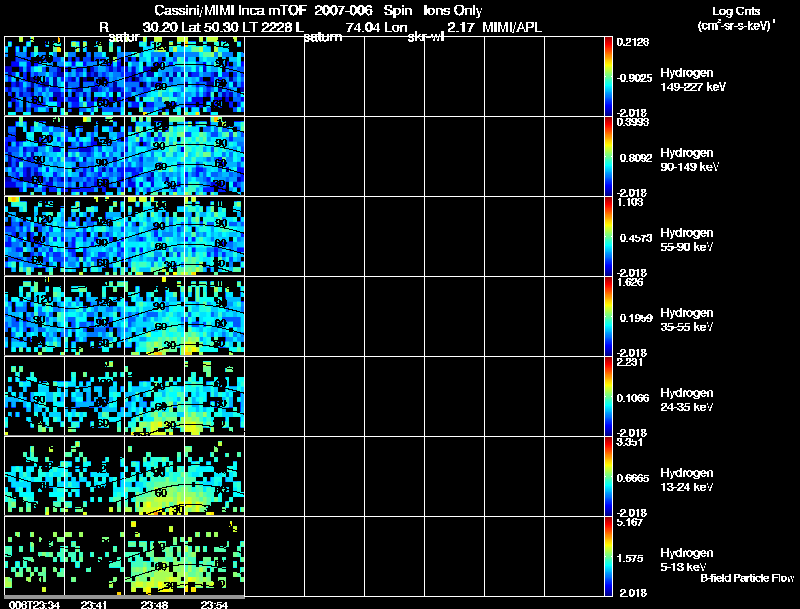Click the Hydrogen 5-13 keV color scale bar
This screenshot has height=609, width=800.
coord(609,556)
